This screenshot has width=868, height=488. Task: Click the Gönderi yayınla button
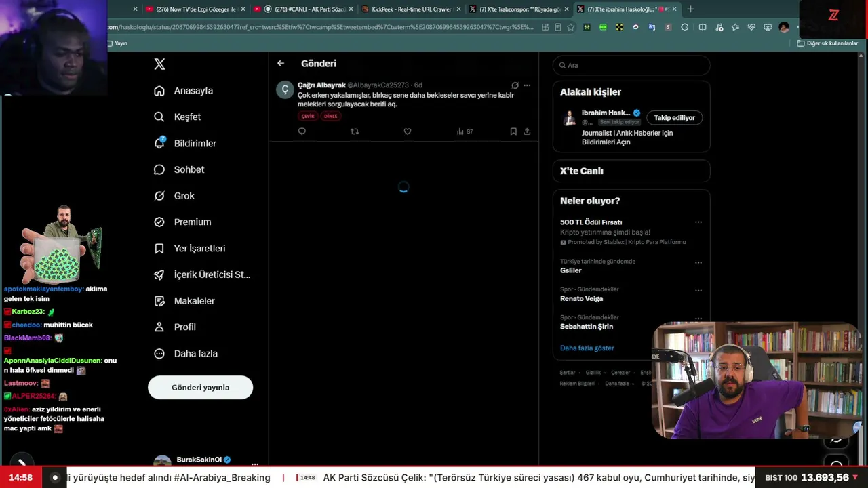click(x=200, y=388)
